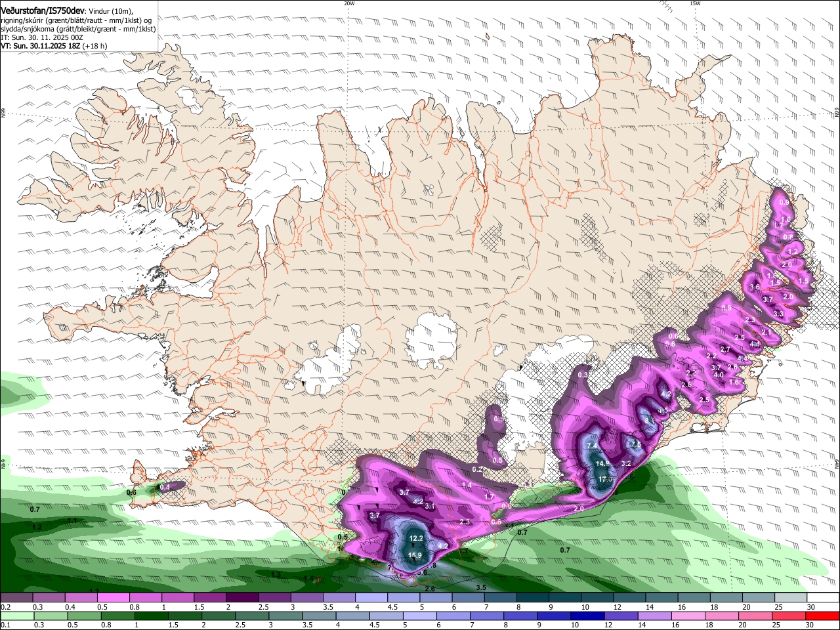The height and width of the screenshot is (630, 840).
Task: Select the slydda/snjókoma legend description line
Action: (x=78, y=29)
